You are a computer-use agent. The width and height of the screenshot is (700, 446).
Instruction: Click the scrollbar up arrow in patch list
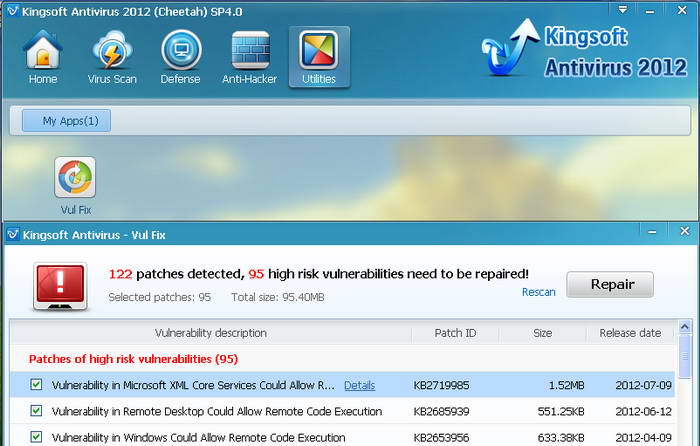[x=684, y=327]
